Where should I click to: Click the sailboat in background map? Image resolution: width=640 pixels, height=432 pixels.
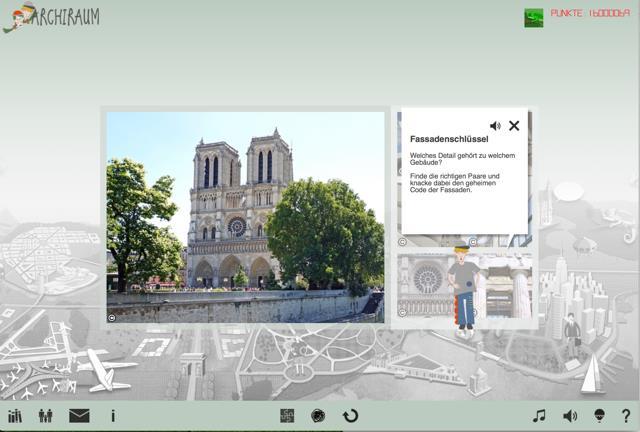(x=592, y=374)
